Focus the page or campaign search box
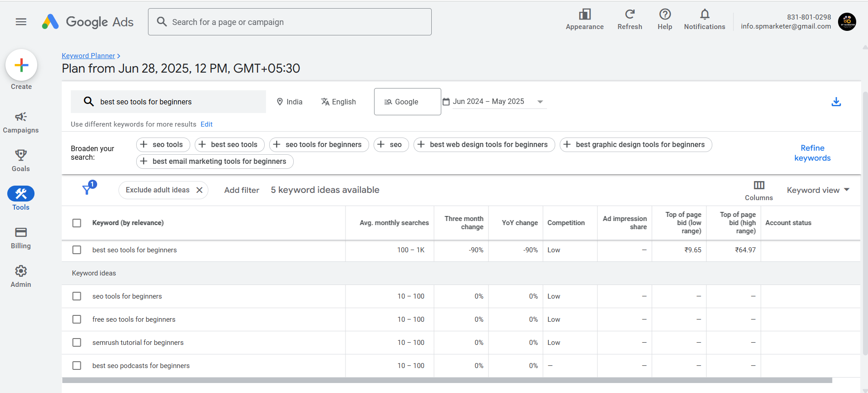This screenshot has height=393, width=868. pyautogui.click(x=290, y=22)
